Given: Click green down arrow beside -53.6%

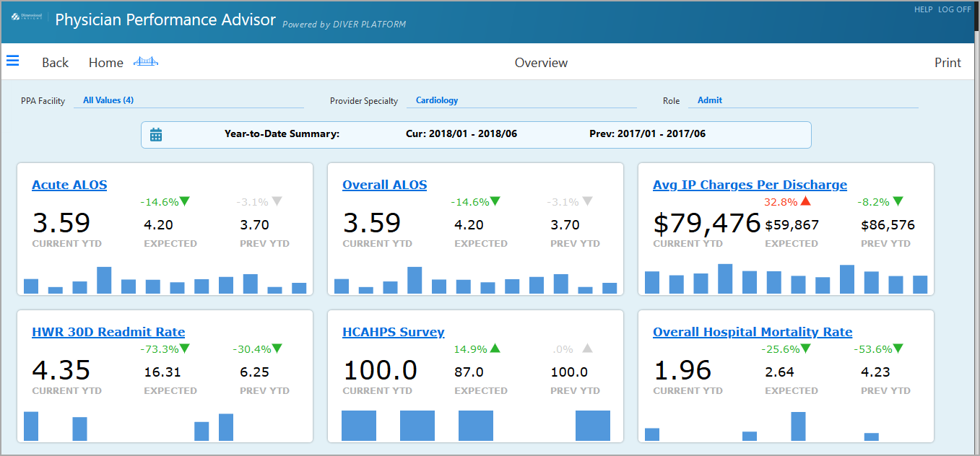Looking at the screenshot, I should coord(898,348).
